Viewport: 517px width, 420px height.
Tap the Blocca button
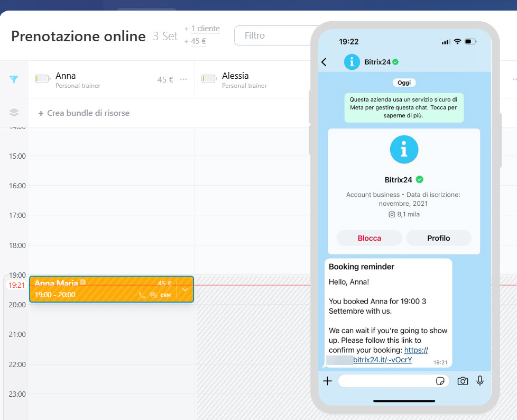tap(370, 238)
